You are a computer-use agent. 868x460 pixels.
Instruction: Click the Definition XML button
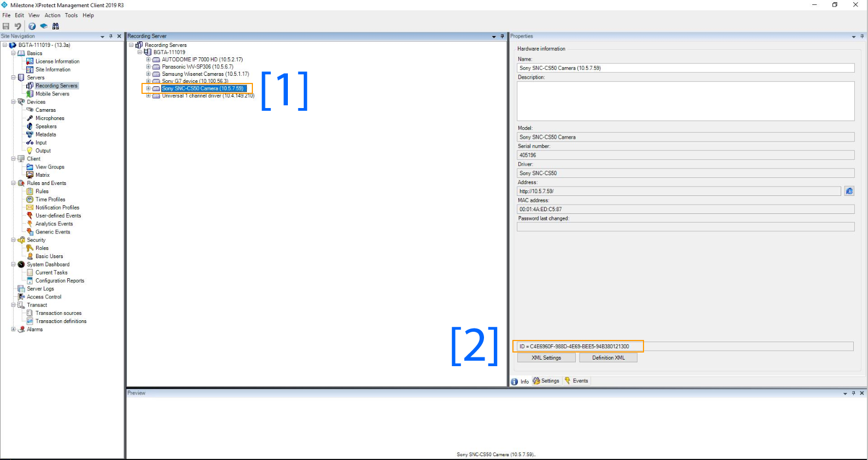609,357
